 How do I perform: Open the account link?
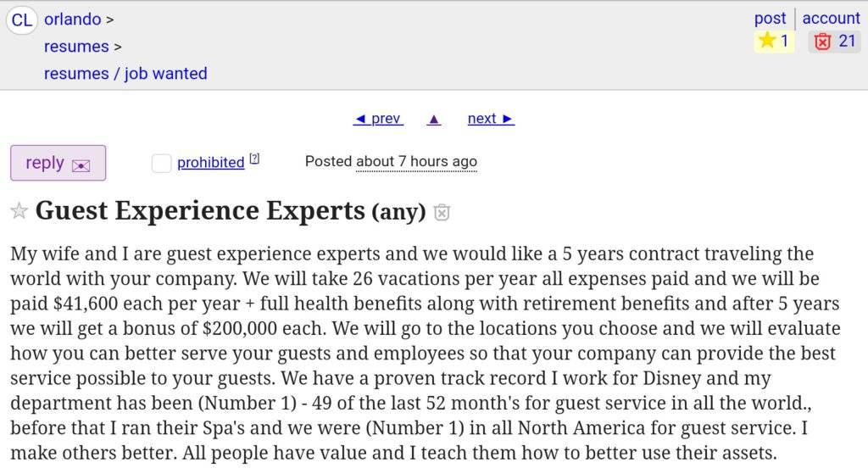831,18
